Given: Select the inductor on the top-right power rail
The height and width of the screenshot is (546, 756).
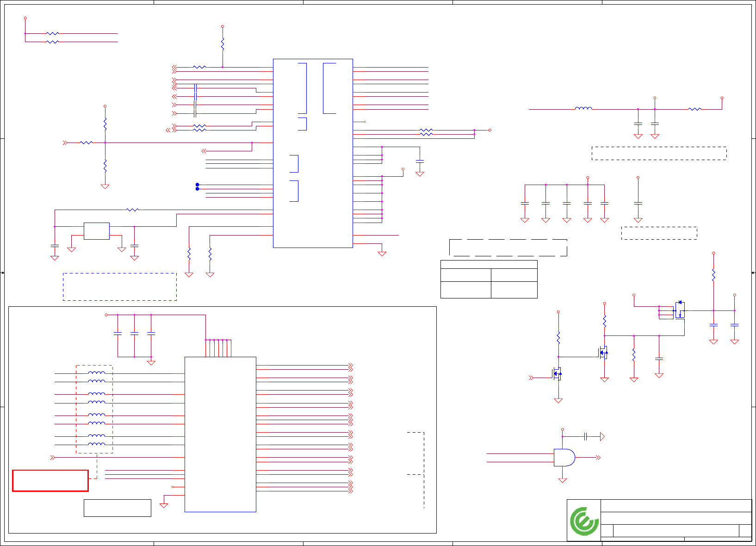Looking at the screenshot, I should pos(583,109).
